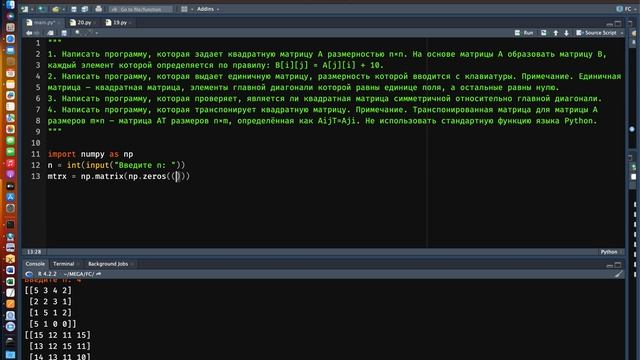Viewport: 640px width, 360px height.
Task: Close the 19.py tab
Action: pyautogui.click(x=130, y=23)
